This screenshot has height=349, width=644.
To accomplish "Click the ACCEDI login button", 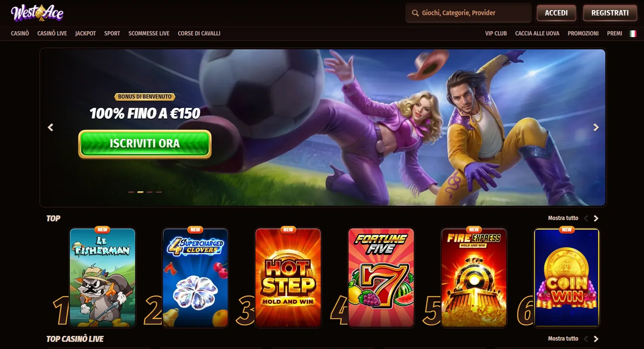I will click(x=556, y=13).
